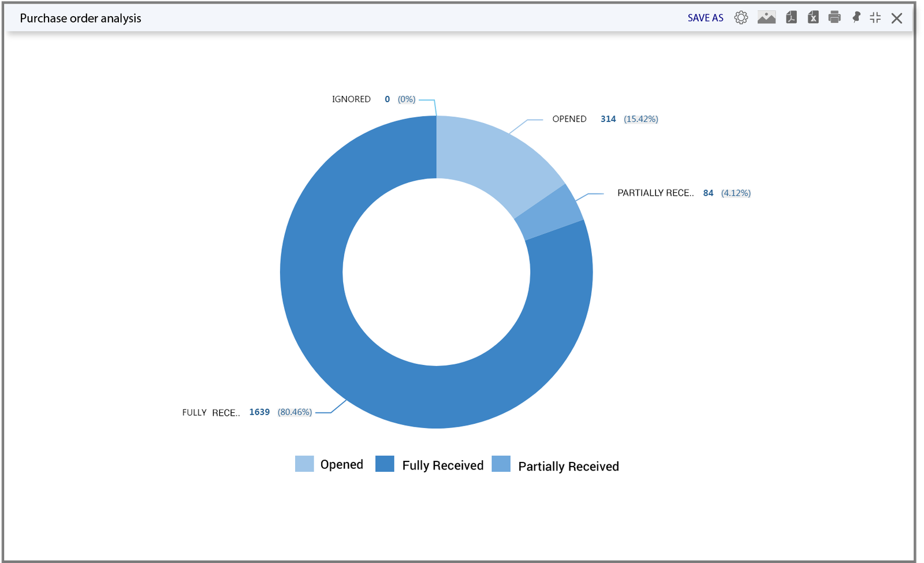Image resolution: width=924 pixels, height=563 pixels.
Task: Click SAVE AS link
Action: pyautogui.click(x=705, y=18)
